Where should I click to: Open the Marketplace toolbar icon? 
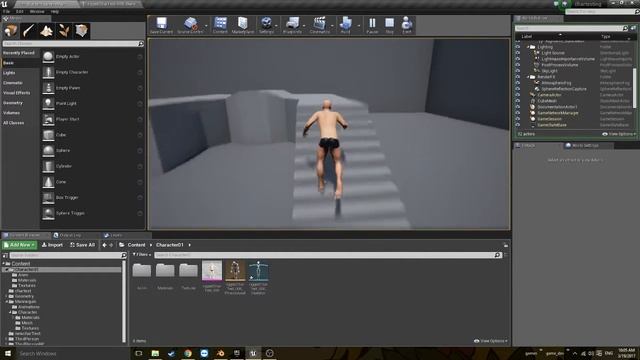click(x=242, y=25)
